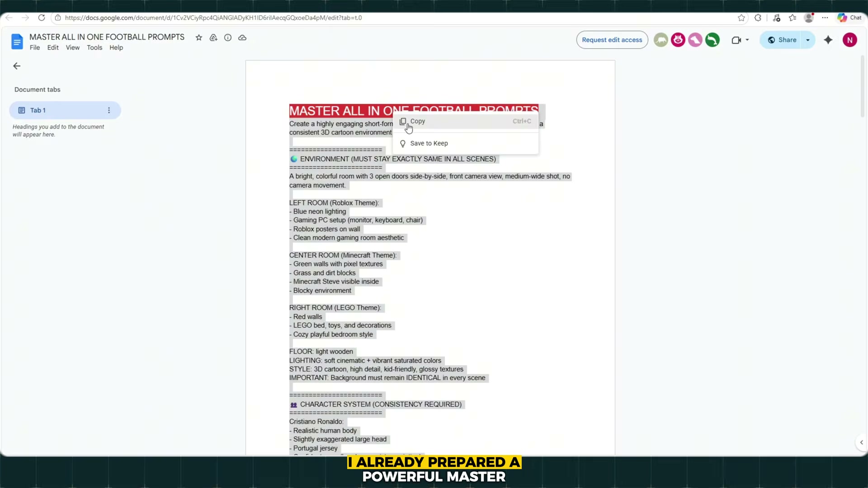
Task: Check document cloud save status icon
Action: (242, 38)
